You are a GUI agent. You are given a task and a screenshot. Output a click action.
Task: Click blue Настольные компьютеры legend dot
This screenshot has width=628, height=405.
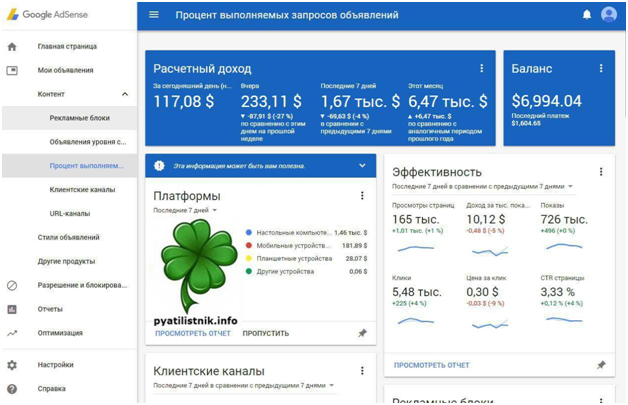pos(249,232)
